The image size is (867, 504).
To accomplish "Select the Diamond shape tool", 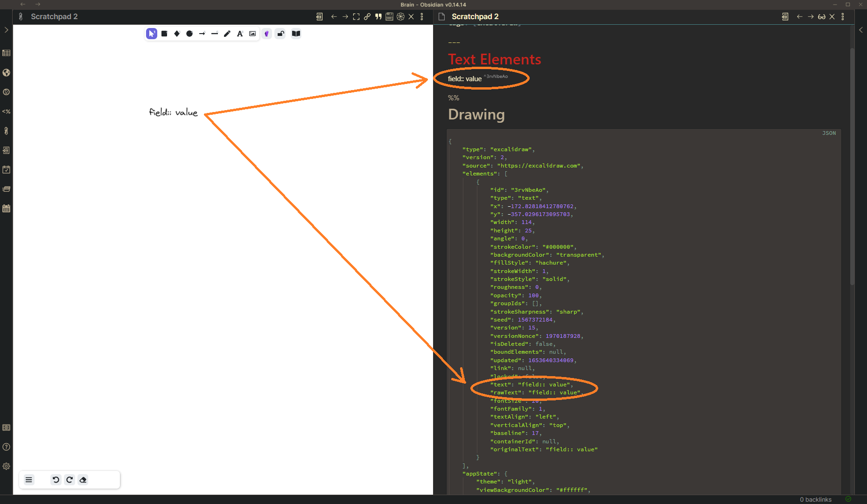I will (177, 34).
